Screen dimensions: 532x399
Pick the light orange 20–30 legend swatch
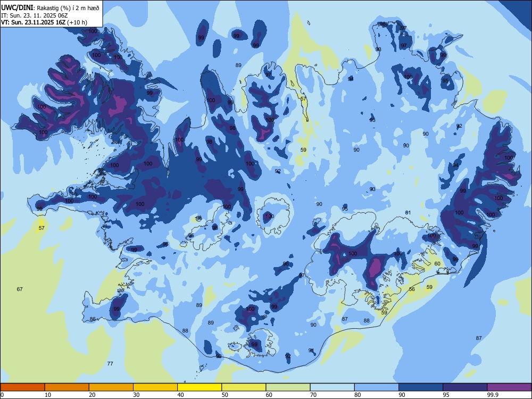(x=111, y=387)
